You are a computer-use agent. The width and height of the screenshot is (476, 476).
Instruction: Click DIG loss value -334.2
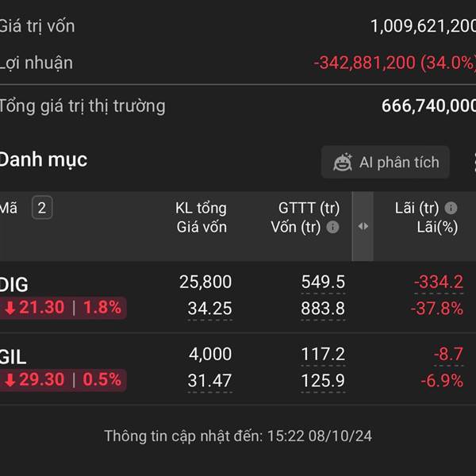click(439, 282)
